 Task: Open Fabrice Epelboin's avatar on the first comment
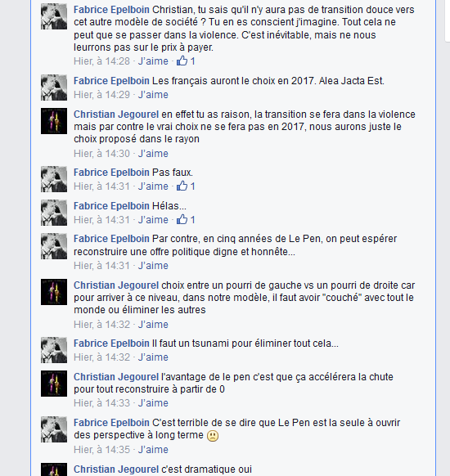pos(54,16)
